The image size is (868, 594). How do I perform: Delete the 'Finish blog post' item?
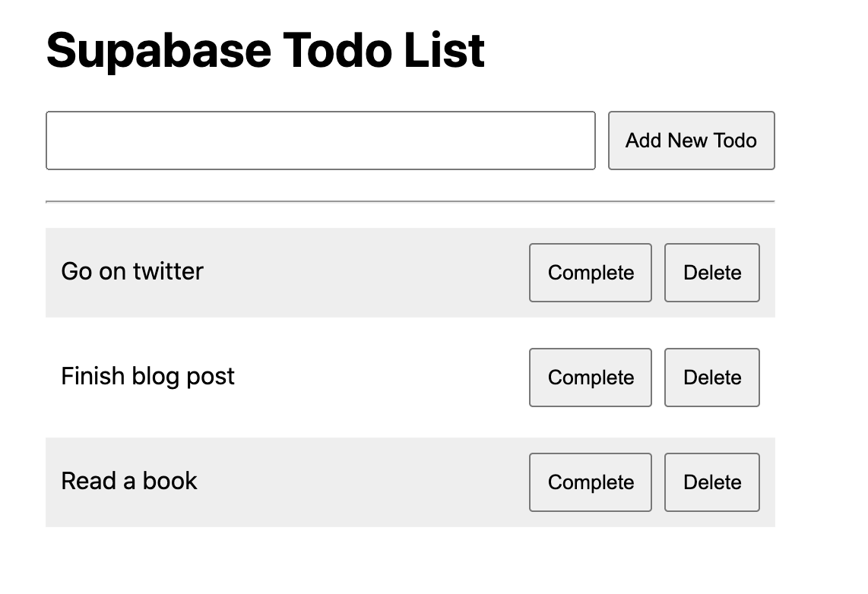pos(711,378)
